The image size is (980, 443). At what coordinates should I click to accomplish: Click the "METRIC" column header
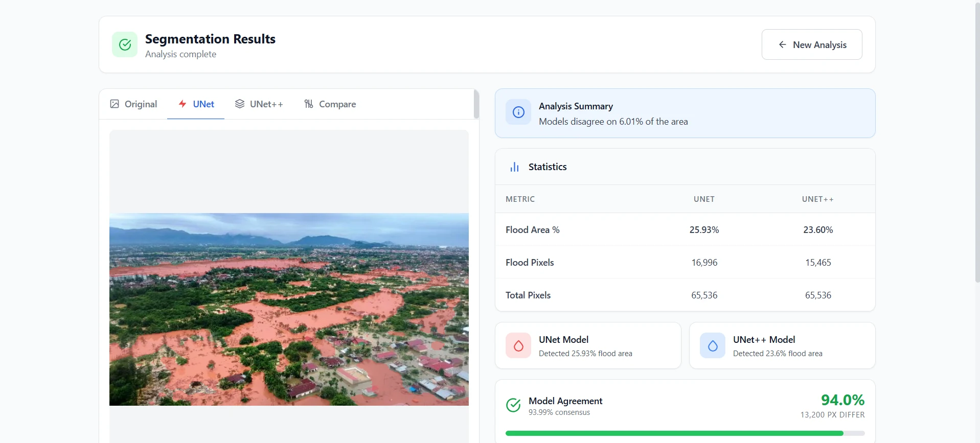tap(520, 199)
